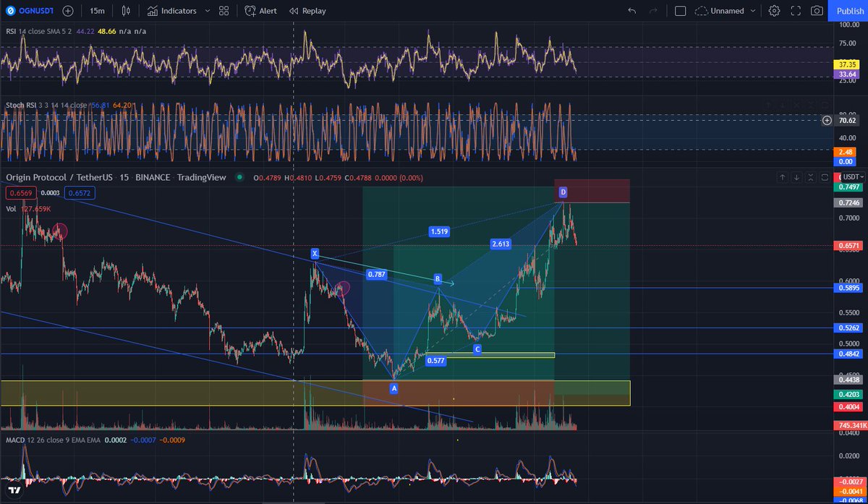This screenshot has width=868, height=504.
Task: Select pattern point C label
Action: click(477, 350)
